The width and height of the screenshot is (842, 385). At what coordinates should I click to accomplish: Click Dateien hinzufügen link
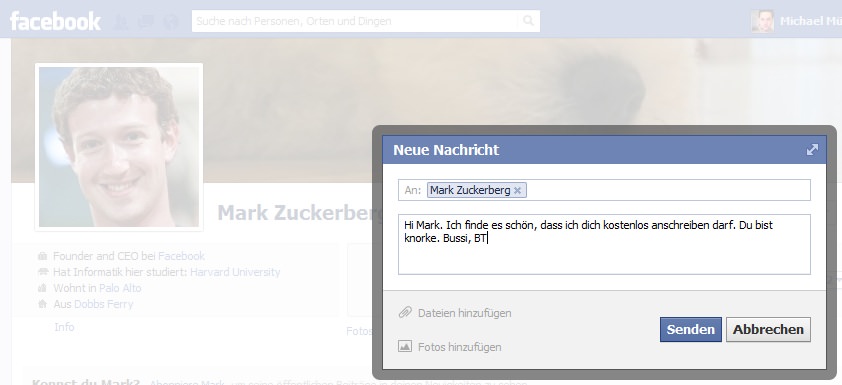pos(464,313)
